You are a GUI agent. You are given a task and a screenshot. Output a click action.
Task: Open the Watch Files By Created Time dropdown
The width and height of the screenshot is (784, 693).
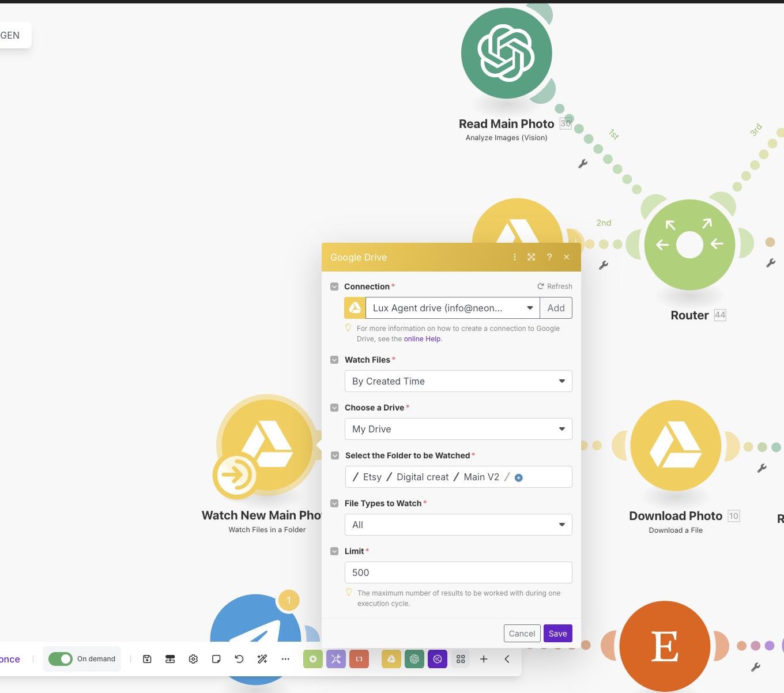click(458, 381)
